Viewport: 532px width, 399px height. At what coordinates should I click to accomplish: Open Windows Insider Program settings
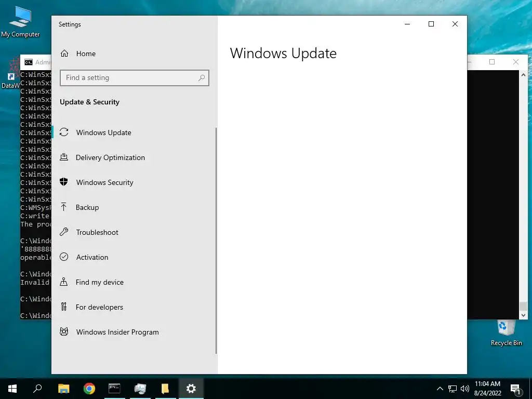(134, 332)
